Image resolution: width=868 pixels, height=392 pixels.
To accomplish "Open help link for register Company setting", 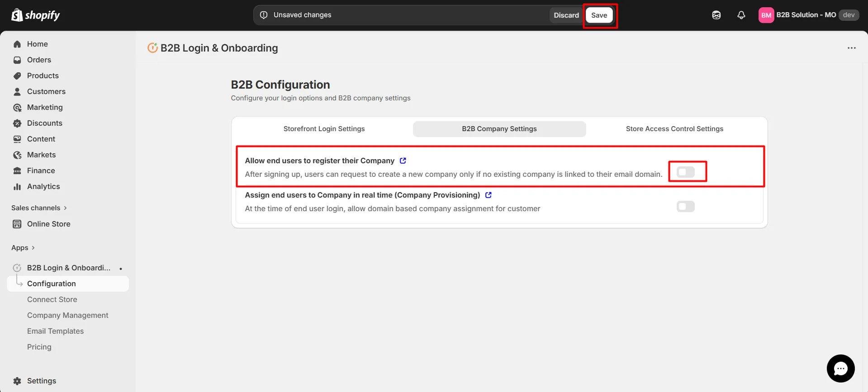I will (403, 161).
